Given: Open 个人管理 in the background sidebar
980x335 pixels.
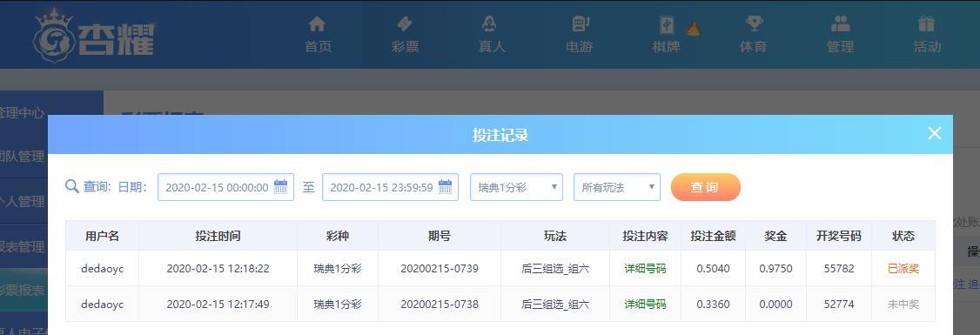Looking at the screenshot, I should [23, 201].
